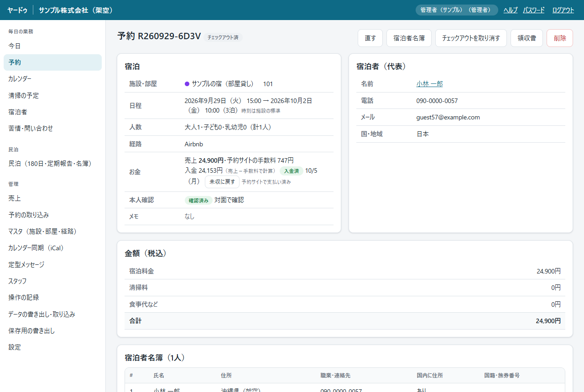Click the チェックアウト済 status badge
This screenshot has width=584, height=392.
(223, 37)
